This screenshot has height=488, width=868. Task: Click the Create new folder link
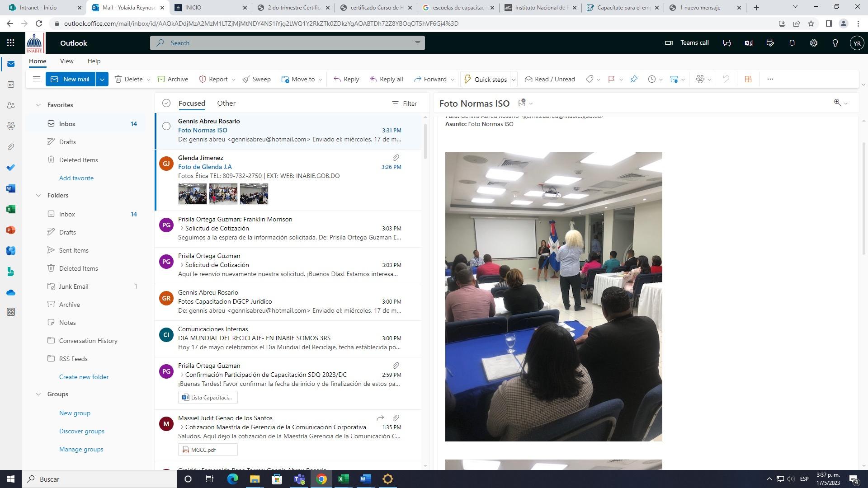tap(84, 377)
